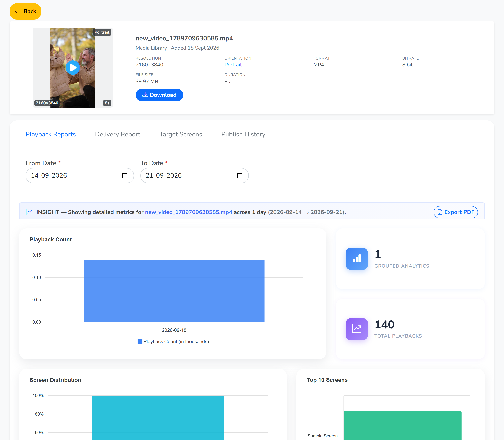Click the GROUPED ANALYTICS label

[x=402, y=266]
